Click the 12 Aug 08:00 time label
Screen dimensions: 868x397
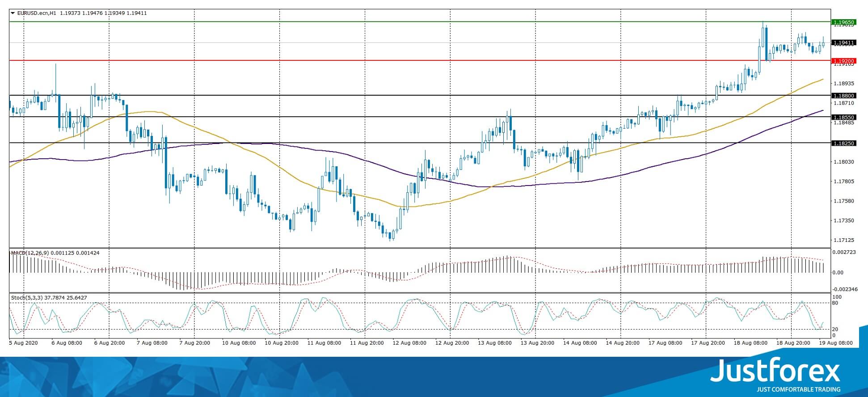(409, 343)
